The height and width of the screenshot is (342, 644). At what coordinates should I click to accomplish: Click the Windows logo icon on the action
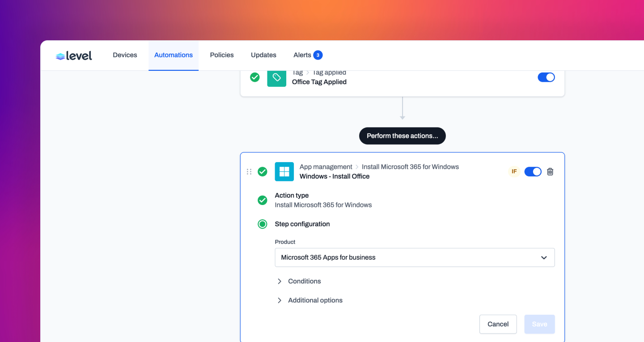284,171
